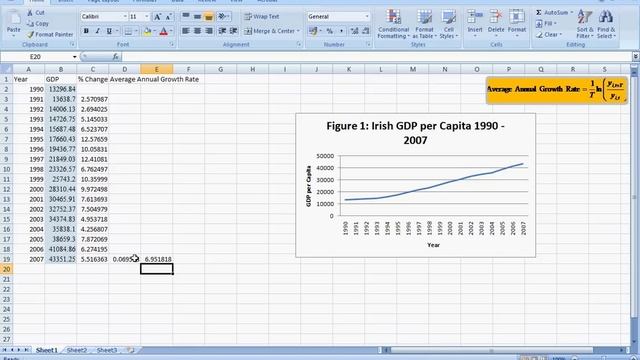Top align cell contents
The image size is (640, 360).
tap(186, 16)
